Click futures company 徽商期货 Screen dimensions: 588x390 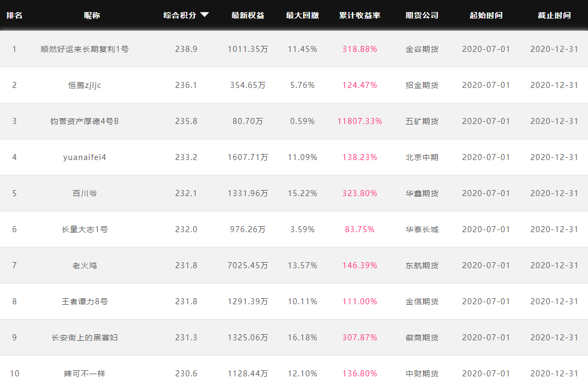(x=422, y=337)
